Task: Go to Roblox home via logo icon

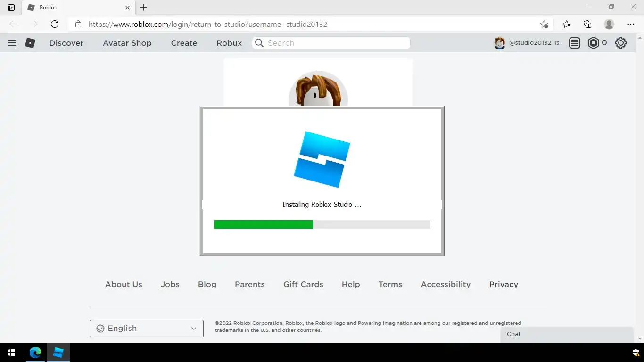Action: 30,43
